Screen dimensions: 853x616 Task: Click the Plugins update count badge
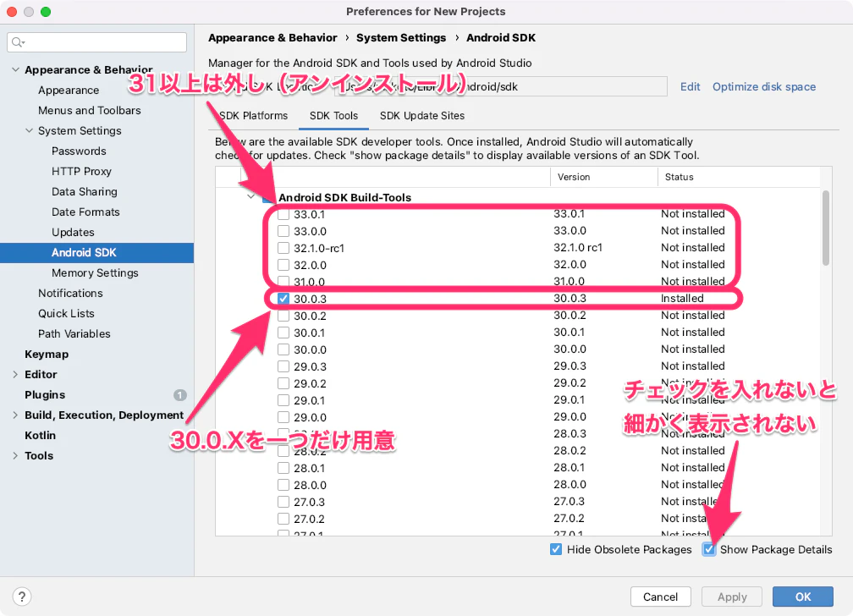pos(180,395)
